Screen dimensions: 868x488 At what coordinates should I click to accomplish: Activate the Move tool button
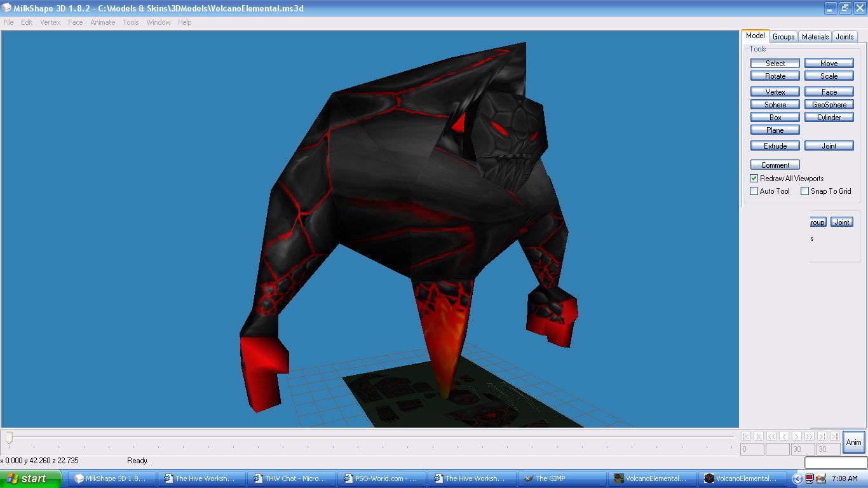coord(829,64)
